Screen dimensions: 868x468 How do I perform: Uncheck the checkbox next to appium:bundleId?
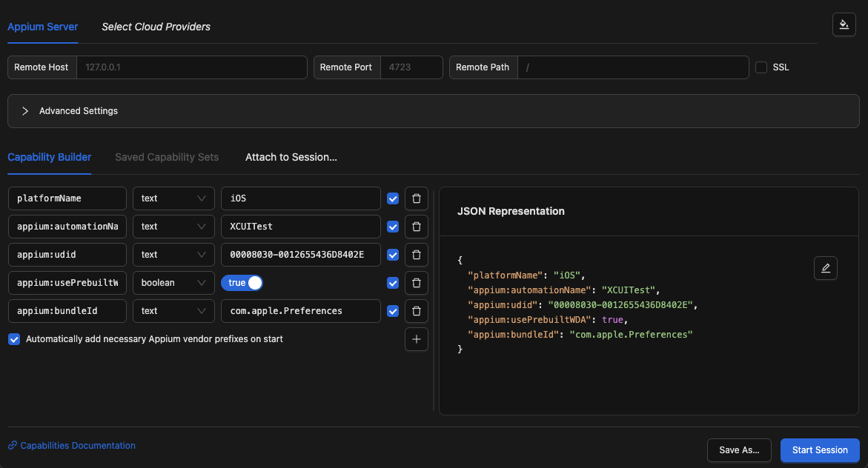[392, 310]
